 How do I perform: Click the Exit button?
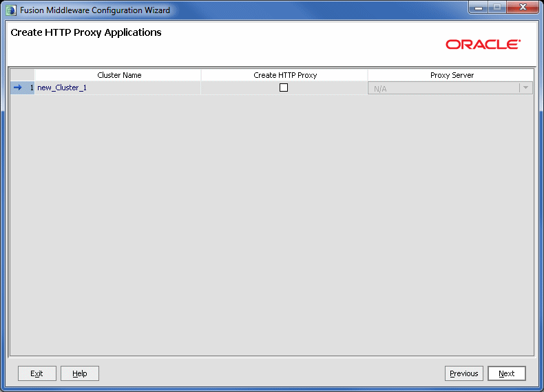pos(36,373)
